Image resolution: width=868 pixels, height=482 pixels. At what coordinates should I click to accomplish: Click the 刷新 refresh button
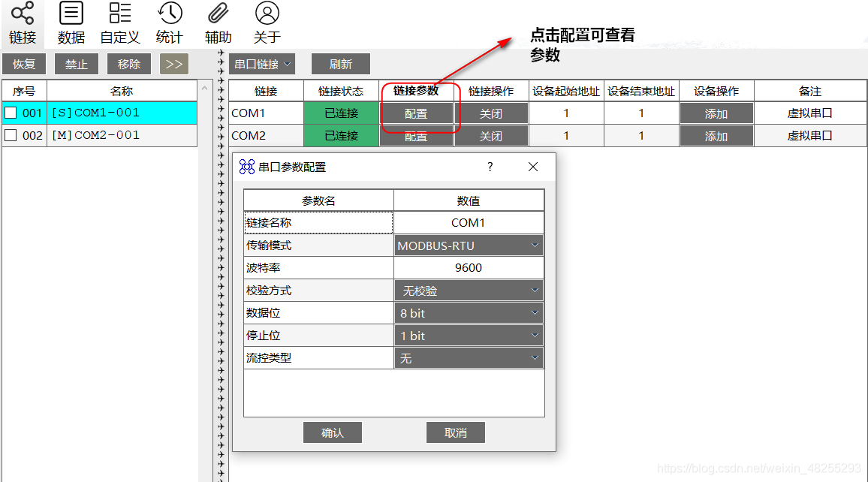pyautogui.click(x=341, y=65)
